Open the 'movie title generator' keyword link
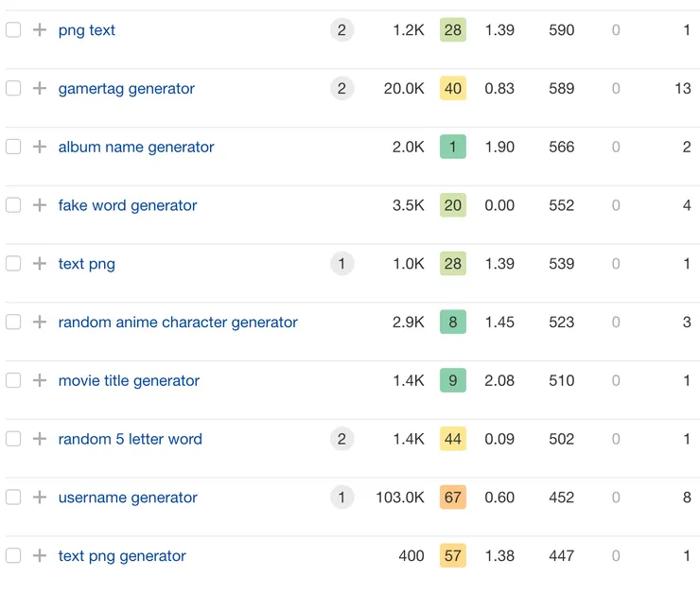The height and width of the screenshot is (594, 700). pos(129,380)
